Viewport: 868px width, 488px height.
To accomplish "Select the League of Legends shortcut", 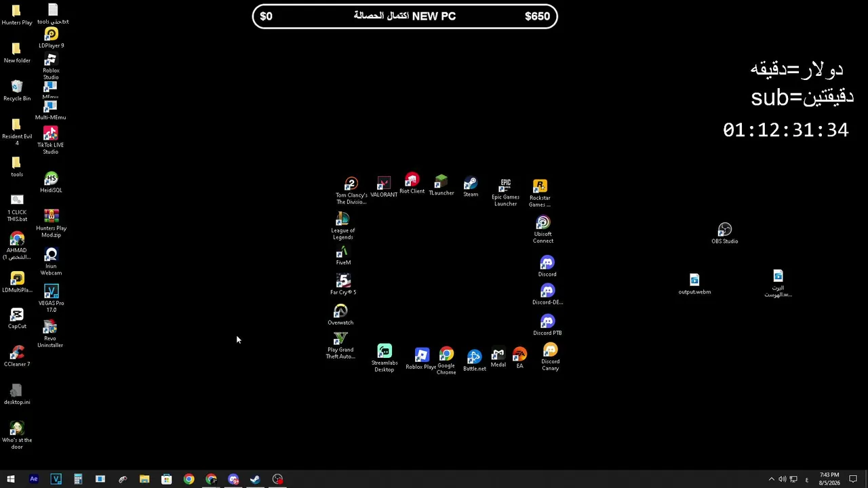I will [342, 226].
